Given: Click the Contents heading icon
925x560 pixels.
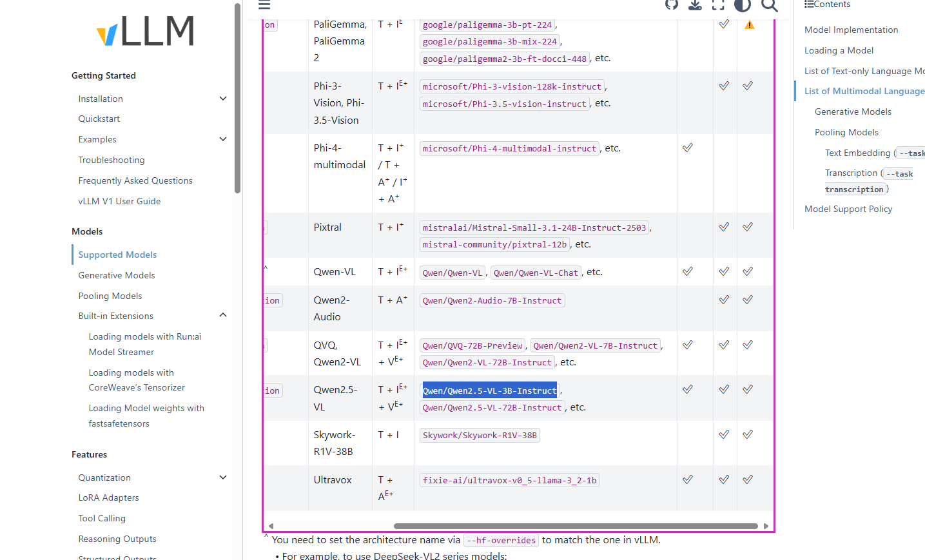Looking at the screenshot, I should click(x=808, y=5).
